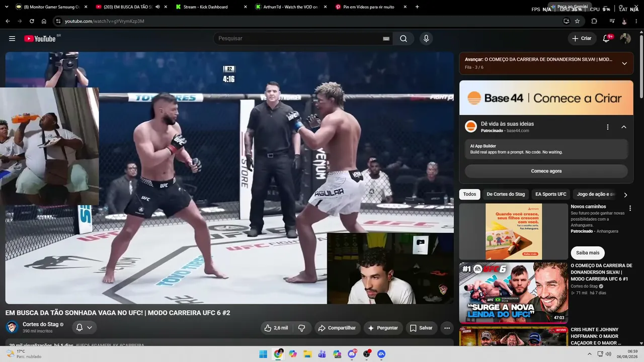The height and width of the screenshot is (362, 644).
Task: Open the on-screen keyboard in search box
Action: tap(386, 39)
